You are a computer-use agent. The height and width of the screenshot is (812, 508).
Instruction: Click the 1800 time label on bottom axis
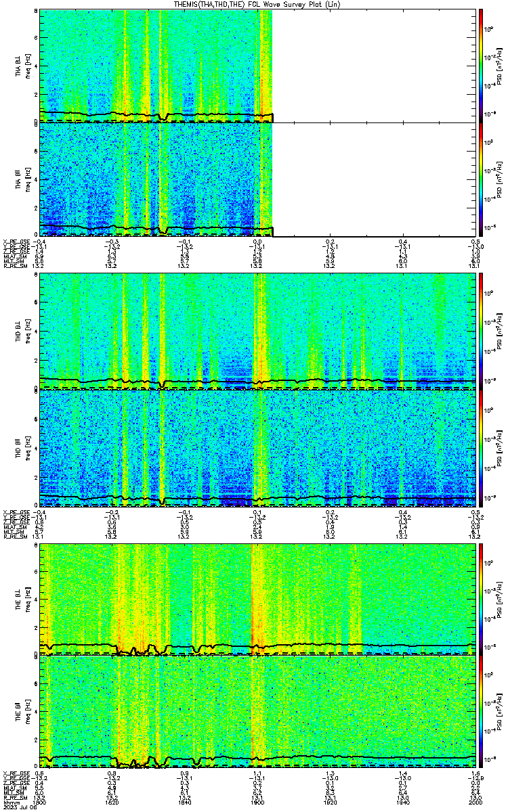coord(40,802)
